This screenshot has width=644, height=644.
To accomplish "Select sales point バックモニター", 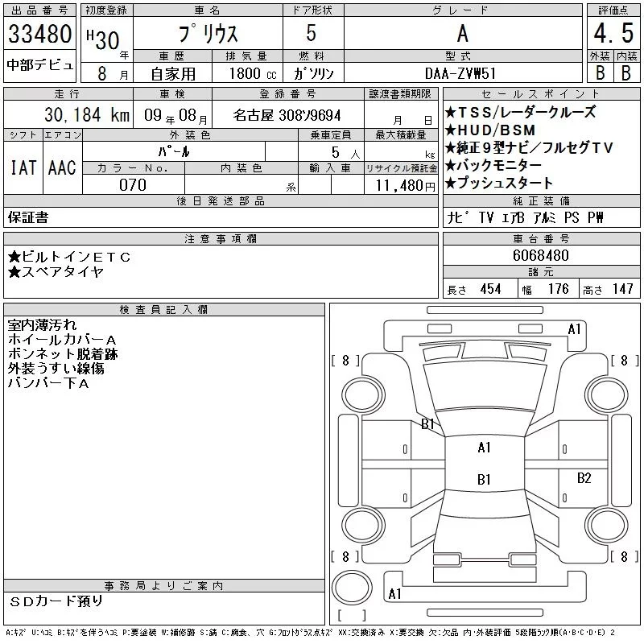I will tap(493, 165).
